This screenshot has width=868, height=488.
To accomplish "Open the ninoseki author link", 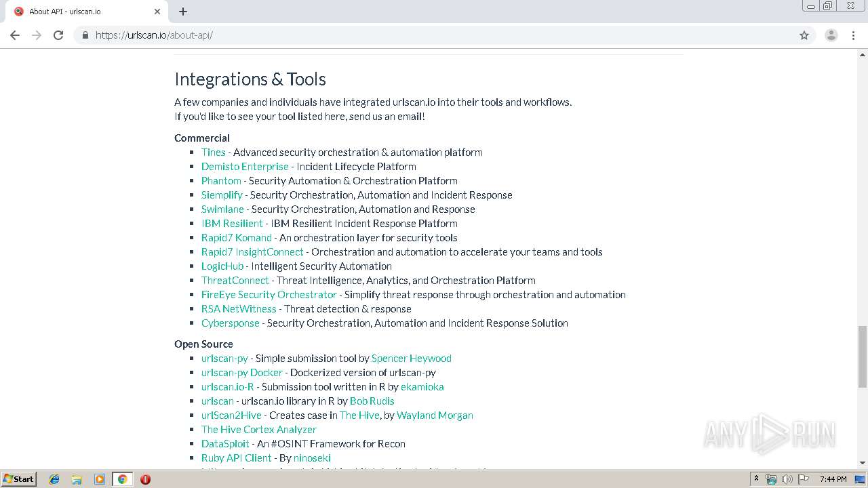I will click(313, 458).
